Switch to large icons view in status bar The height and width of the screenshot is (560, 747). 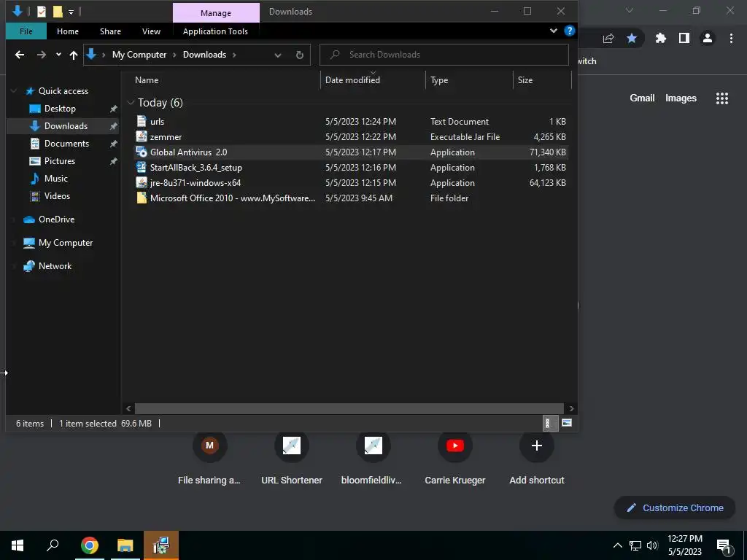tap(566, 423)
